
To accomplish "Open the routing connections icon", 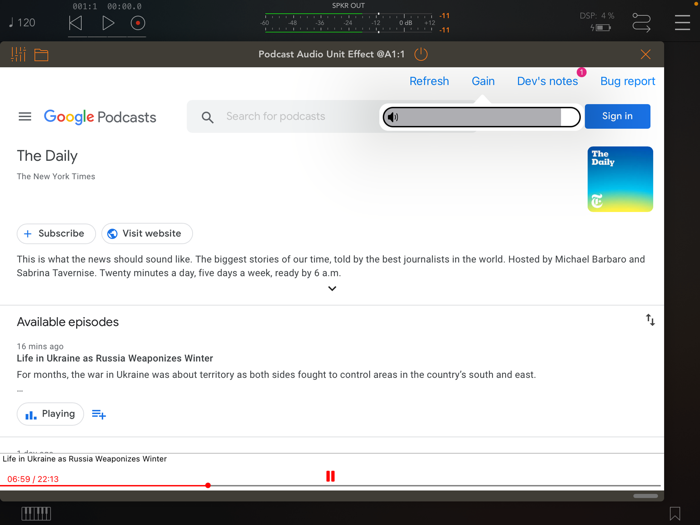I will click(642, 22).
